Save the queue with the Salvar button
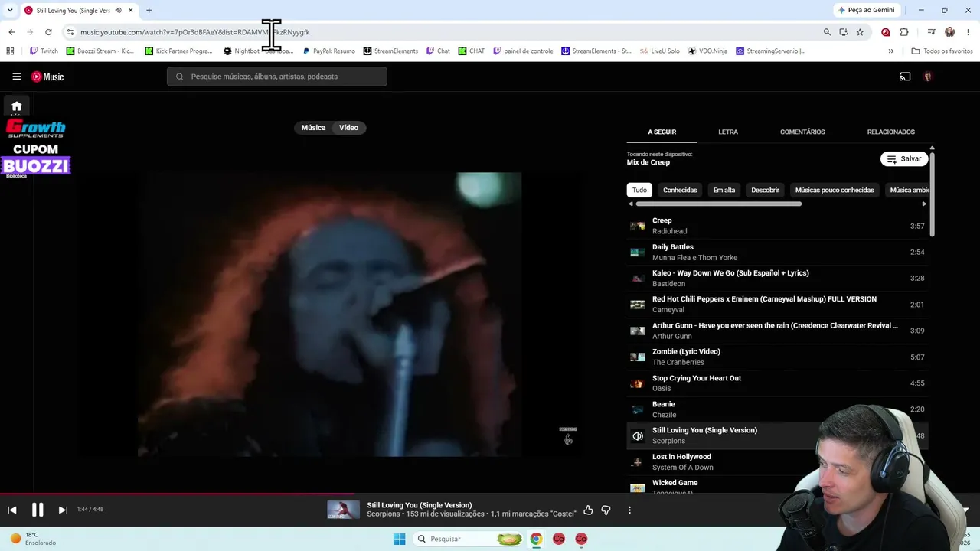980x551 pixels. tap(904, 159)
